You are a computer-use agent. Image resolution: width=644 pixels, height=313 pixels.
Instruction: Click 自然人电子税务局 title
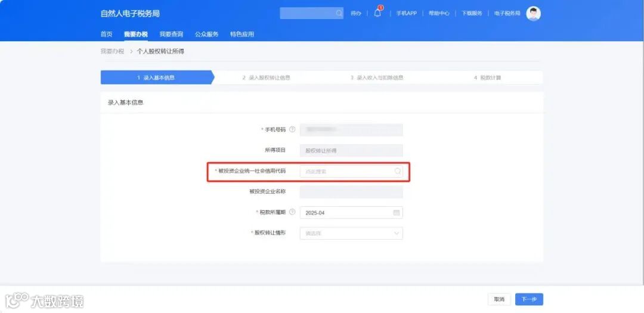tap(130, 14)
